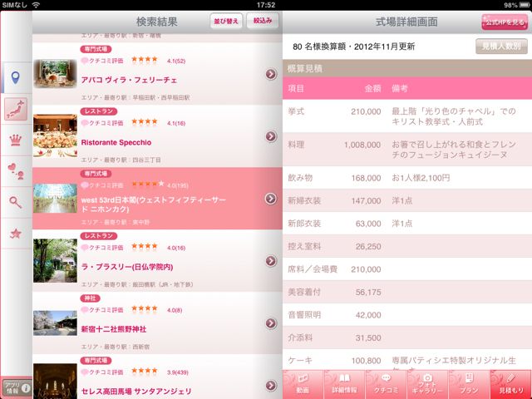Select the 見積もり estimate tab
The image size is (532, 399).
click(x=510, y=384)
